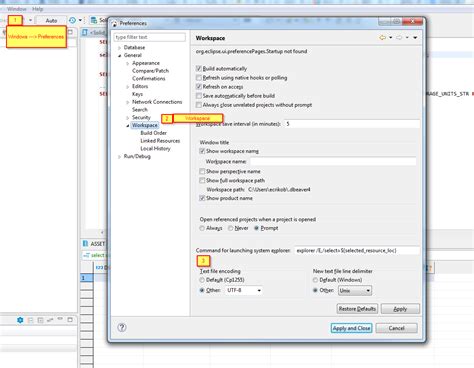The width and height of the screenshot is (474, 368).
Task: Toggle Build automatically checkbox
Action: coord(199,68)
